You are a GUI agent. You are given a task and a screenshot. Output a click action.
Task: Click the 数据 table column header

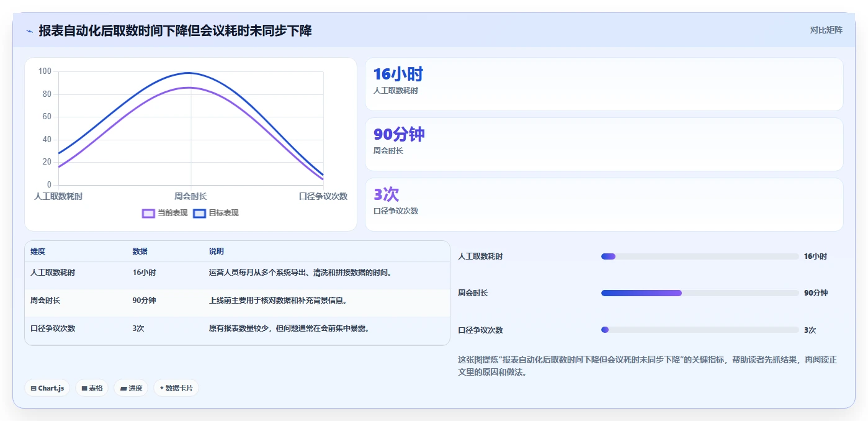pyautogui.click(x=140, y=251)
